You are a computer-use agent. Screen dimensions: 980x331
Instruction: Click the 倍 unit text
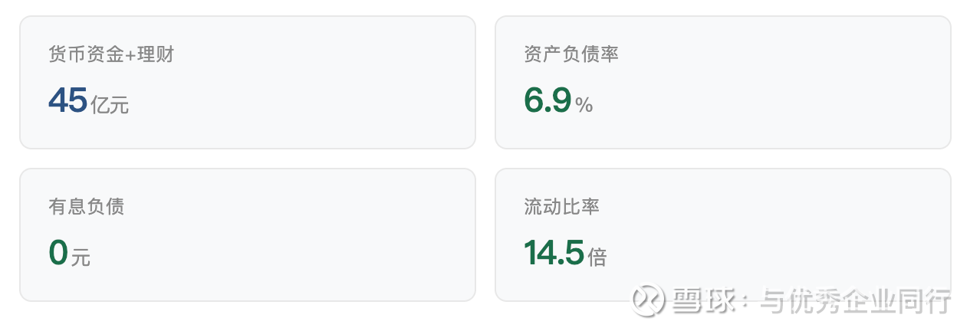(x=597, y=257)
